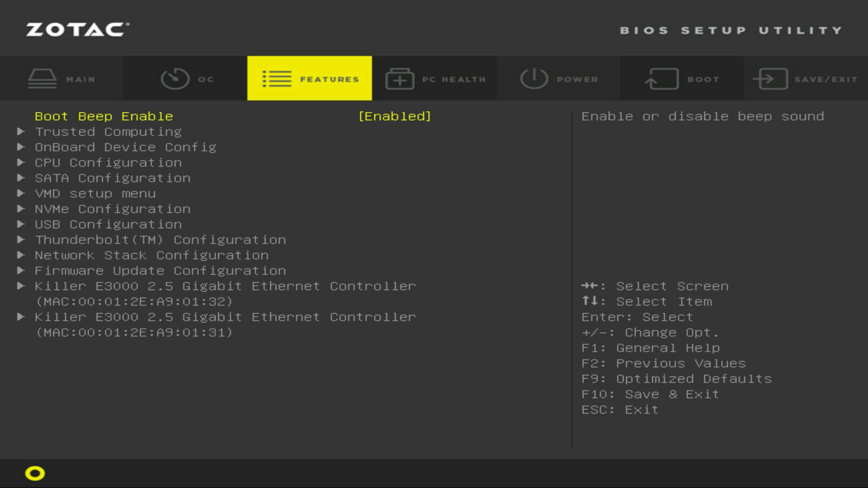
Task: Click the yellow ring icon at bottom
Action: [35, 473]
